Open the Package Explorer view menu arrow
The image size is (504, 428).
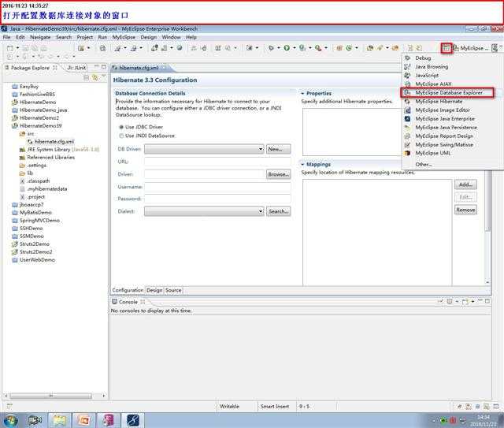point(103,76)
